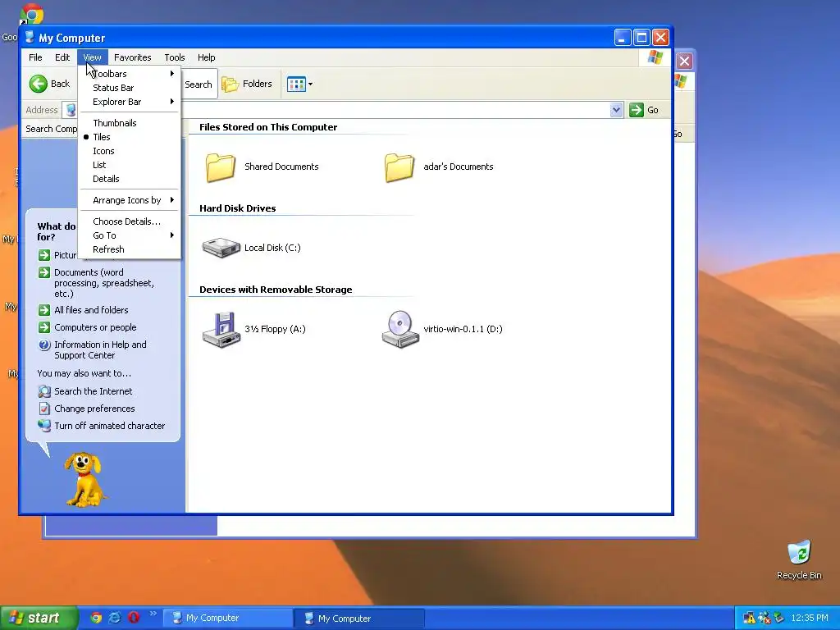Click the Recycle Bin desktop icon
Screen dimensions: 840x630
pos(799,553)
